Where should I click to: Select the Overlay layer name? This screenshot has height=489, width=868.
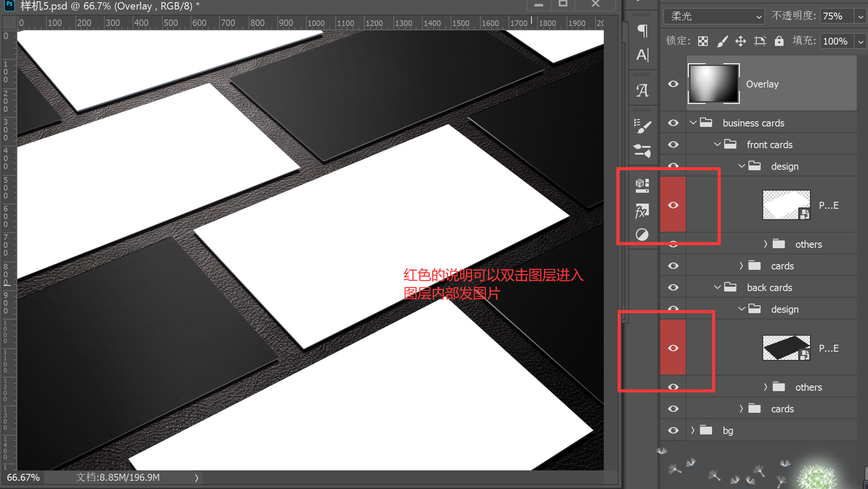click(762, 84)
